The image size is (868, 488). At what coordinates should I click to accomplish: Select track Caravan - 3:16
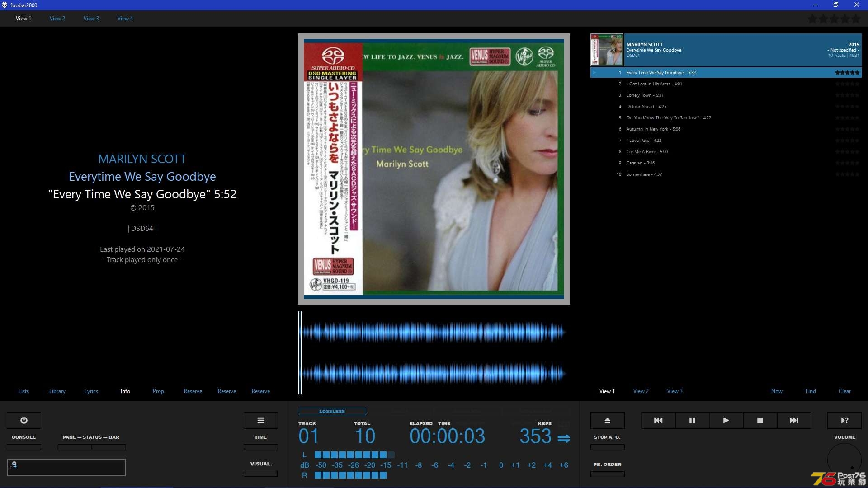726,163
